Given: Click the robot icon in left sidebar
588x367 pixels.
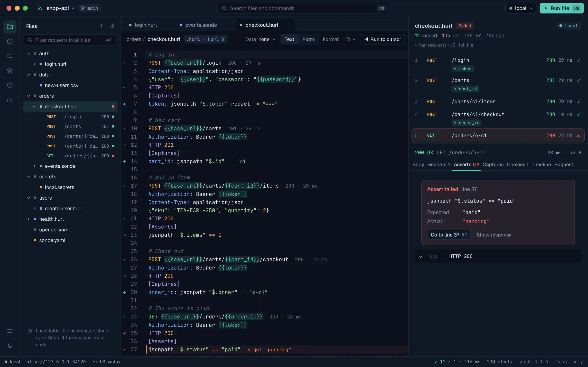Looking at the screenshot, I should point(10,100).
